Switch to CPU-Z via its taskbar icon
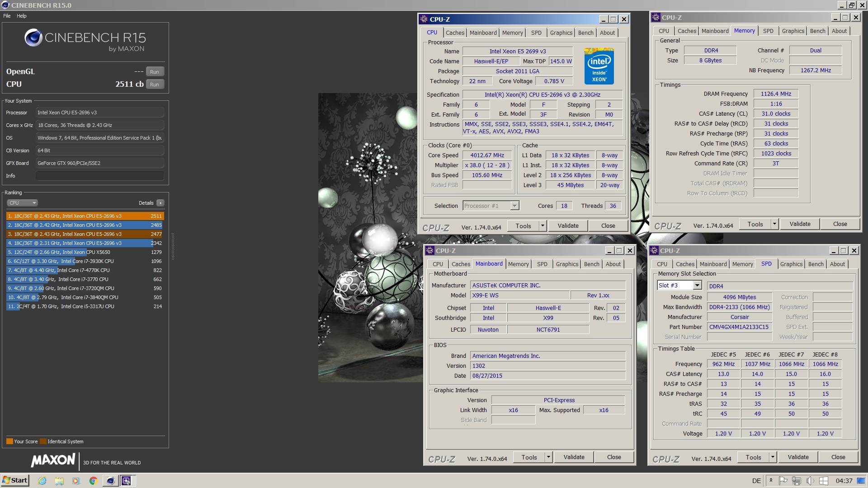Viewport: 868px width, 488px height. coord(126,480)
